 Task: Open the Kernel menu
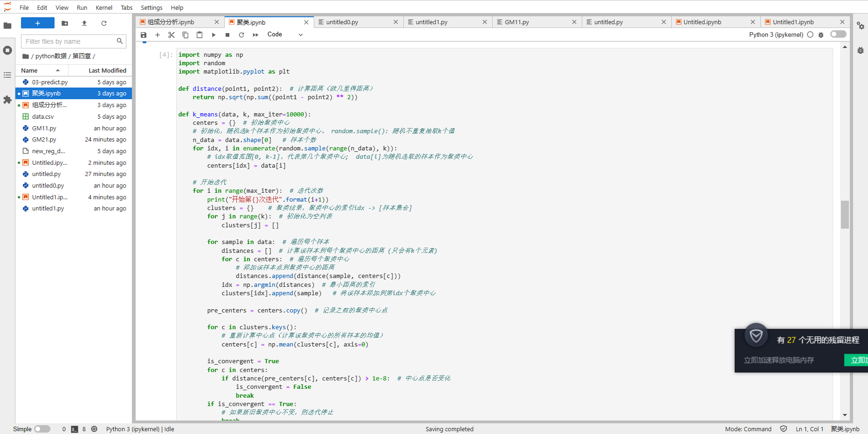[104, 7]
